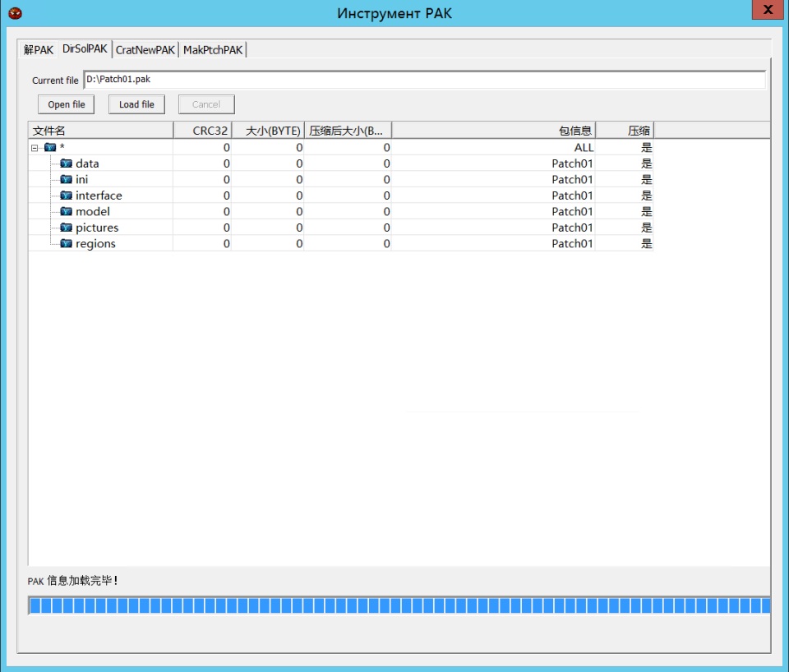Open the CratNewPAK tab
The image size is (789, 672).
(x=145, y=50)
